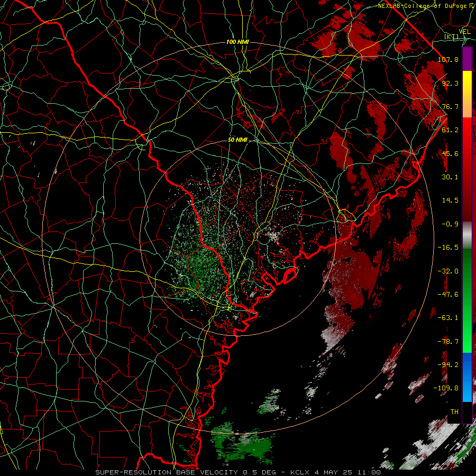Click the '0.5 DEG' elevation angle text
476x476 pixels.
pyautogui.click(x=261, y=472)
